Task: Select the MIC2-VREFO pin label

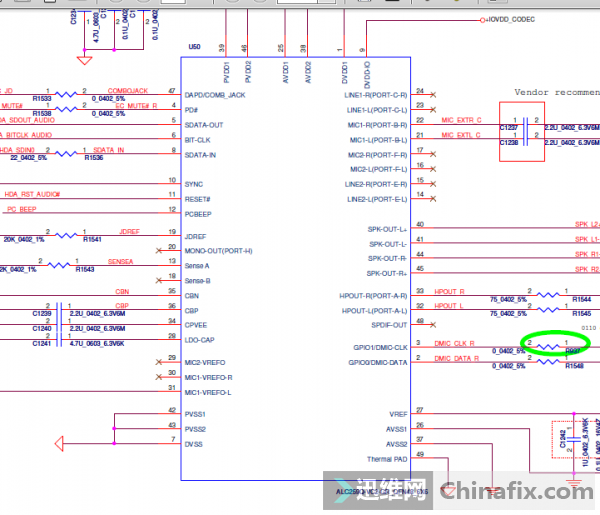Action: tap(205, 363)
